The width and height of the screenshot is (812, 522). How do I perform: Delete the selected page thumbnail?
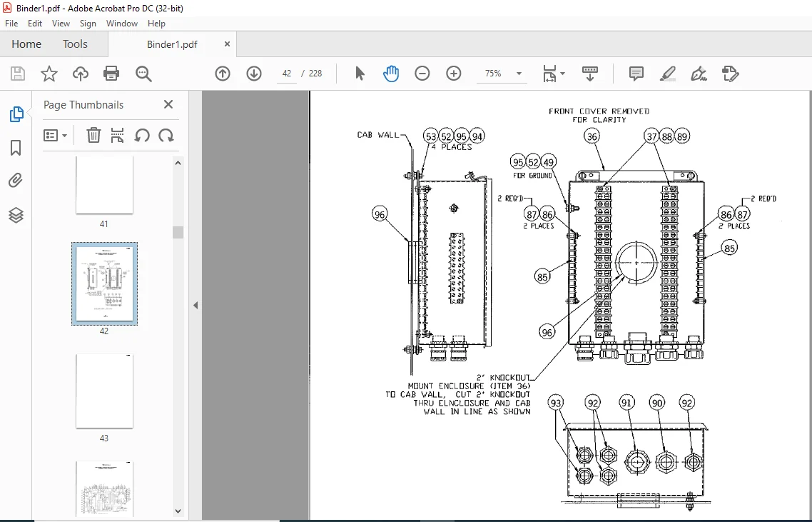pos(93,135)
